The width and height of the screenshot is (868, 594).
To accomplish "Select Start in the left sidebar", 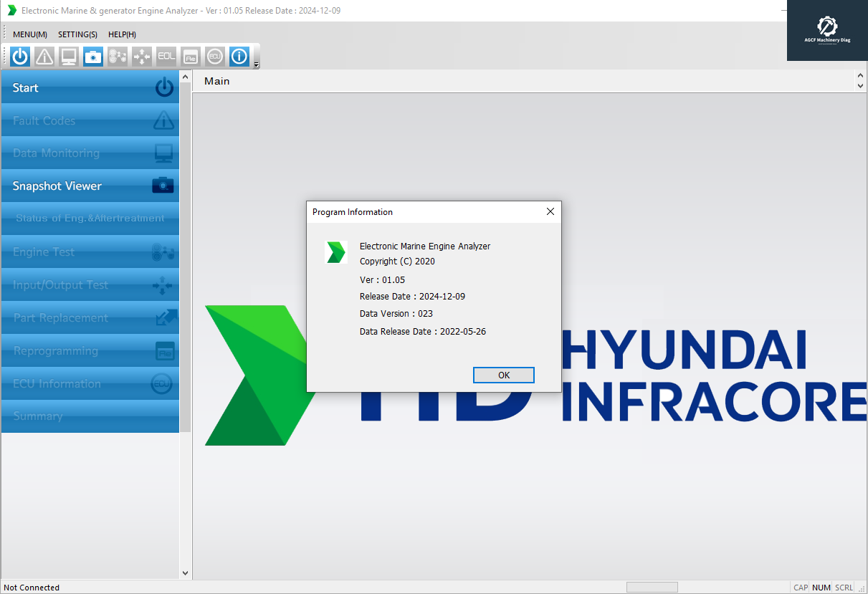I will click(x=90, y=87).
